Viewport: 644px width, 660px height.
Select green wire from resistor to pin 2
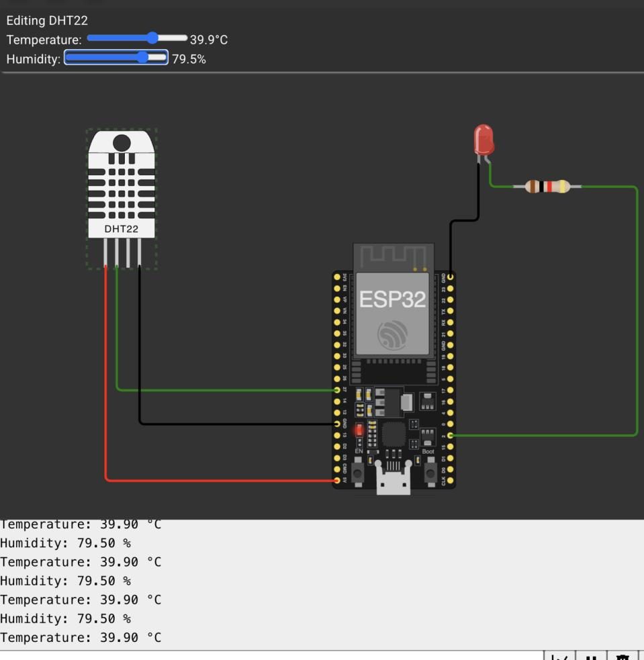point(637,312)
